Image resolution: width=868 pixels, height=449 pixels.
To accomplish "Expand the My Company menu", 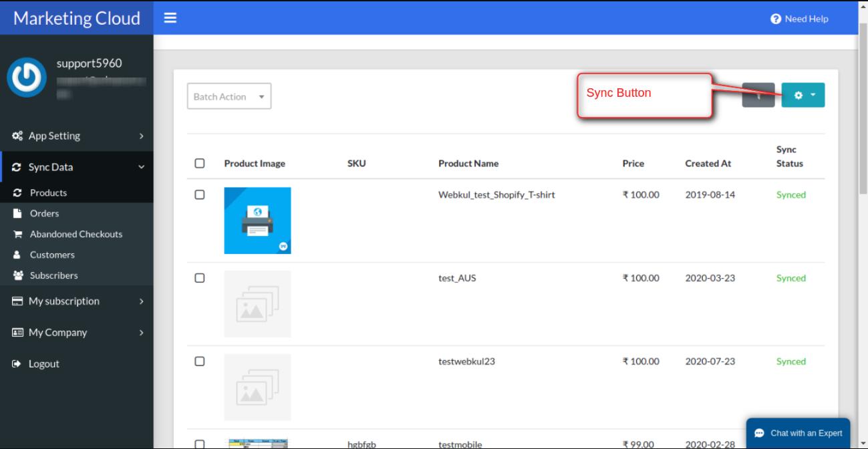I will (76, 333).
